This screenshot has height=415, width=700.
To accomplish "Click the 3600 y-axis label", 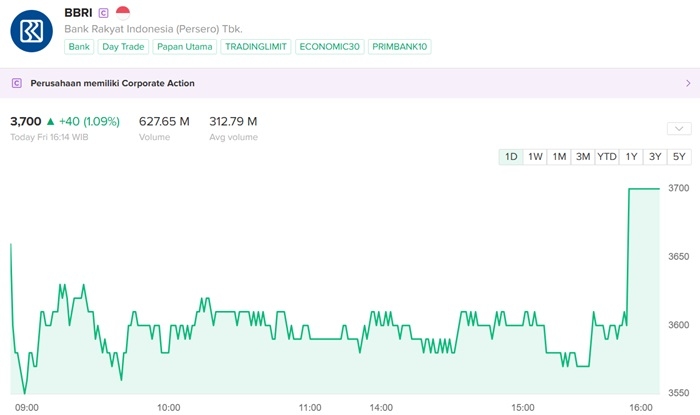I will pos(679,325).
